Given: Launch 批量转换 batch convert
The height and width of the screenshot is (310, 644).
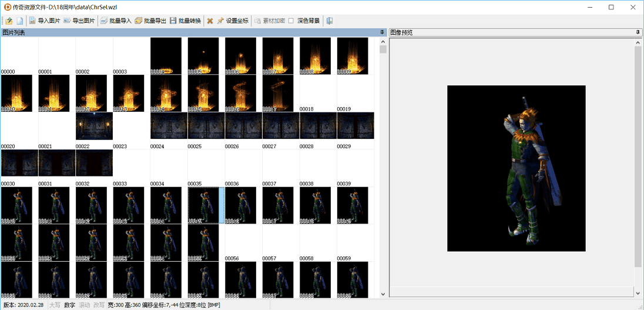Looking at the screenshot, I should 185,21.
